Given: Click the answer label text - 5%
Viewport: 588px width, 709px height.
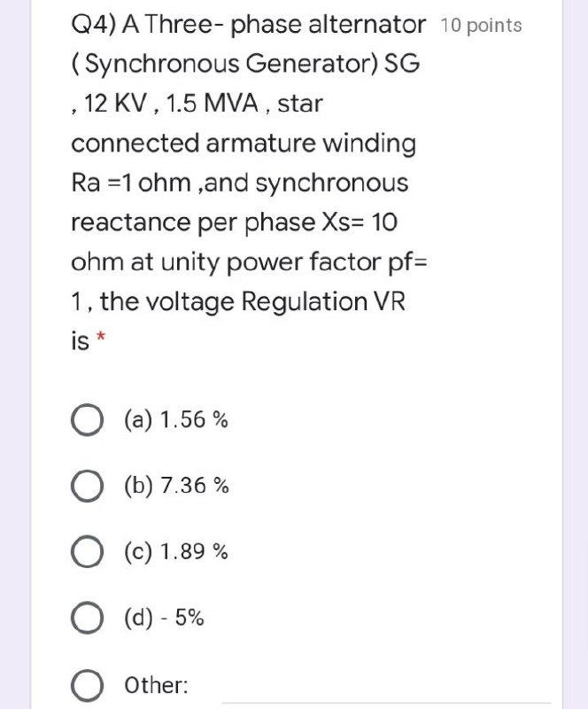Looking at the screenshot, I should coord(166,619).
